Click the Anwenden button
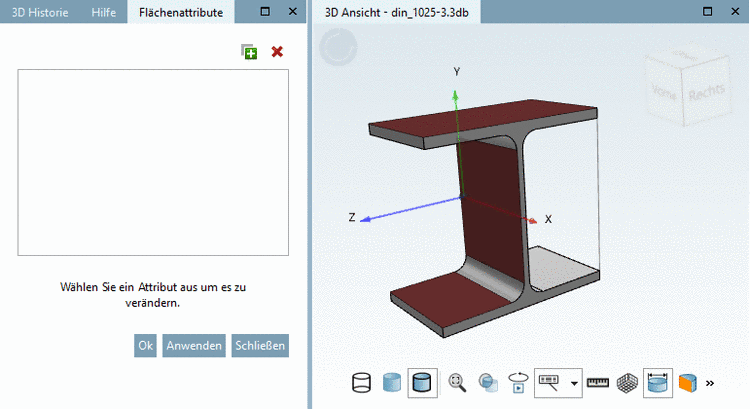The height and width of the screenshot is (409, 750). [x=194, y=345]
